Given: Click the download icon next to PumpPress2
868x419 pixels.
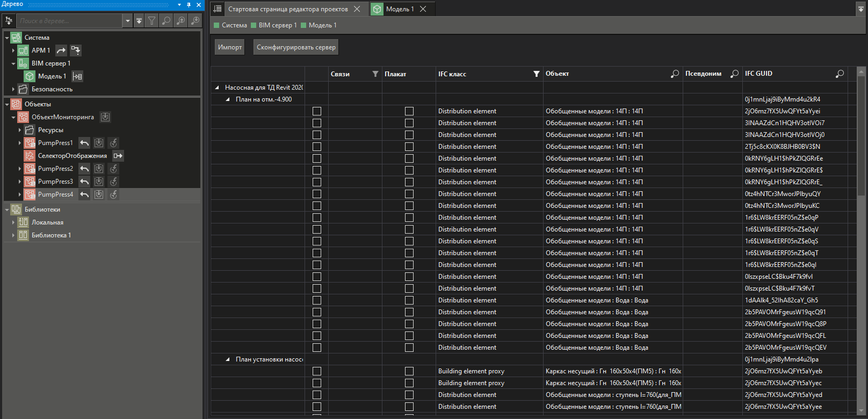Looking at the screenshot, I should click(99, 169).
